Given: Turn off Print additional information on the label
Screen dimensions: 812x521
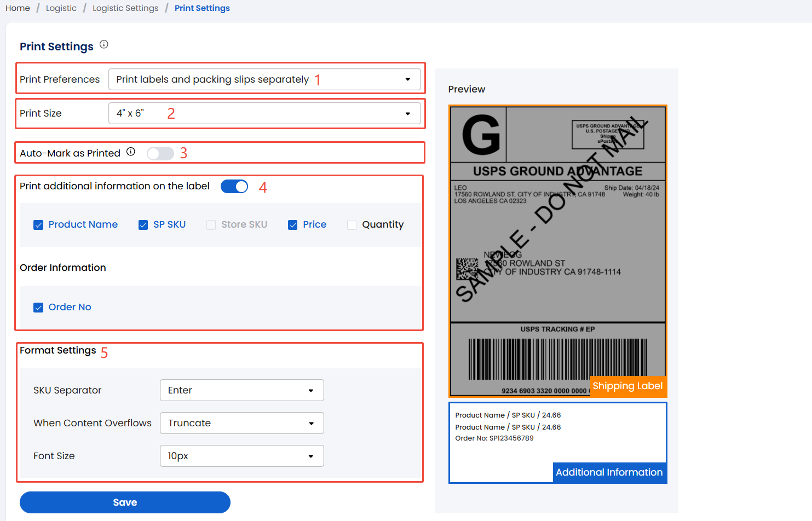Looking at the screenshot, I should (x=234, y=187).
